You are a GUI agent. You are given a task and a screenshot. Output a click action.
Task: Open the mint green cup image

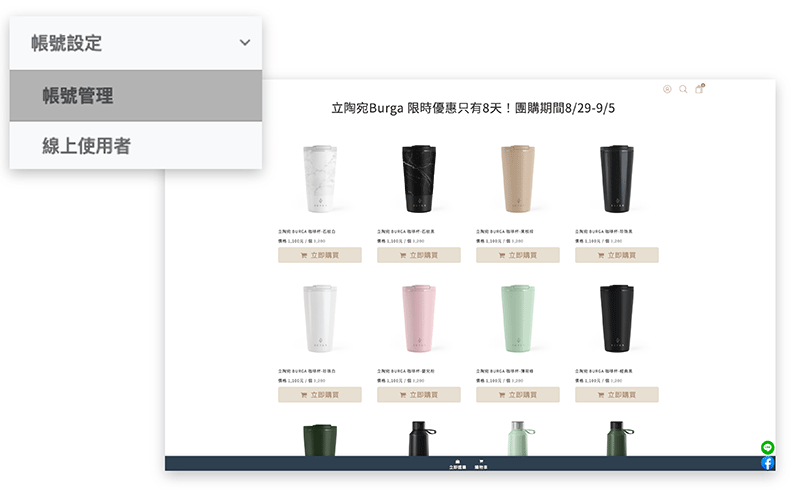coord(518,318)
